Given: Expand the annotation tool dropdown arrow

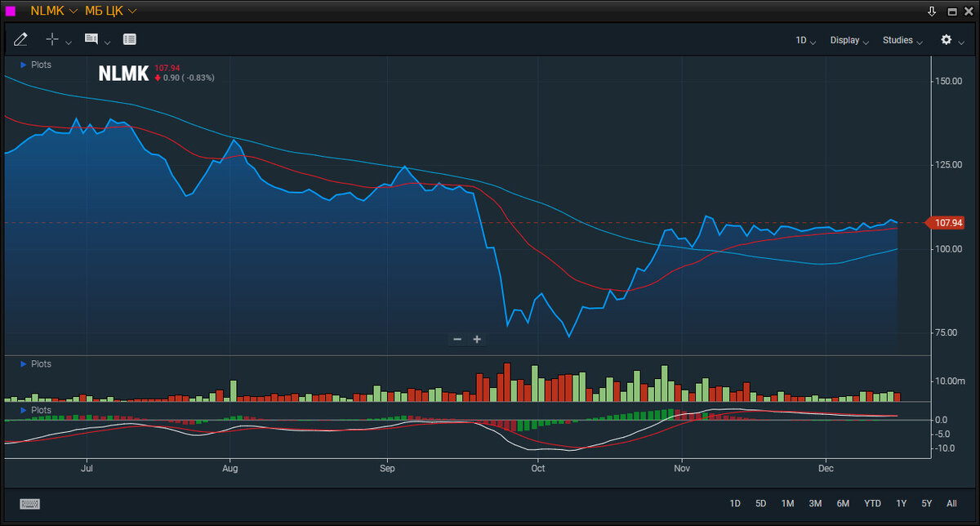Looking at the screenshot, I should [108, 42].
